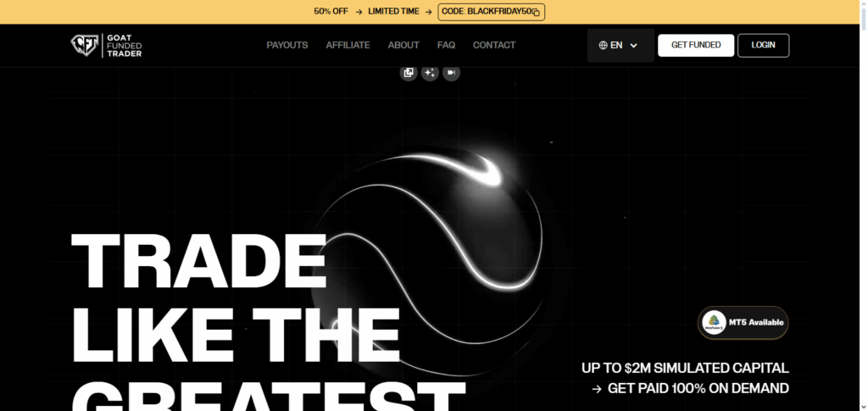Click the Goat Funded Trader logo
Image resolution: width=868 pixels, height=411 pixels.
point(106,46)
